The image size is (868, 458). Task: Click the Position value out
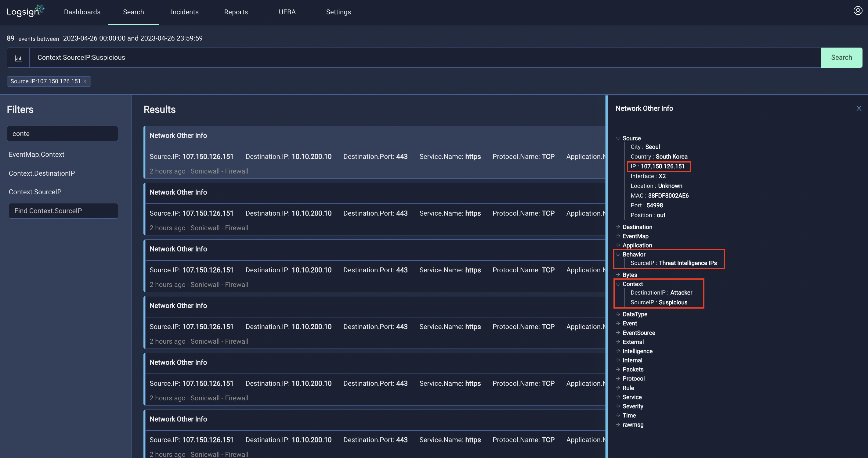pos(661,215)
